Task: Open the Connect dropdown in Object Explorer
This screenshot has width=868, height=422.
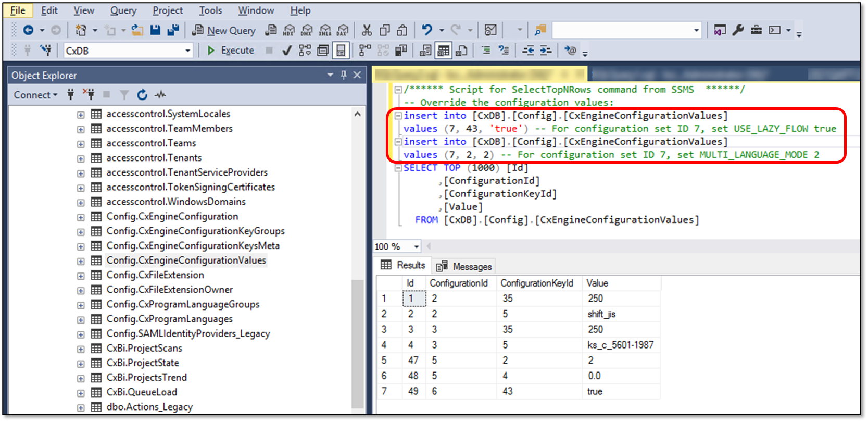Action: click(x=35, y=95)
